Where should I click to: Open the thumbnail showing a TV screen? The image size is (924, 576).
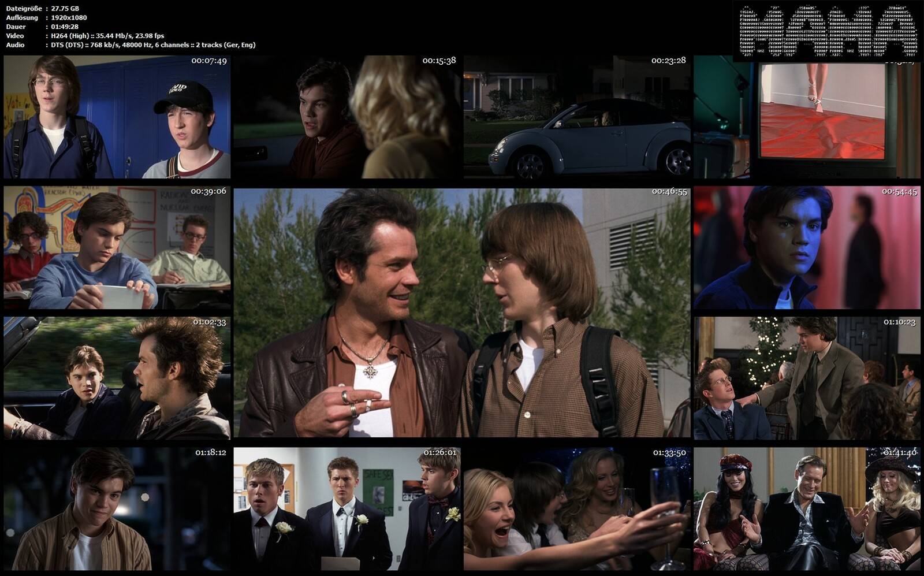click(x=807, y=117)
